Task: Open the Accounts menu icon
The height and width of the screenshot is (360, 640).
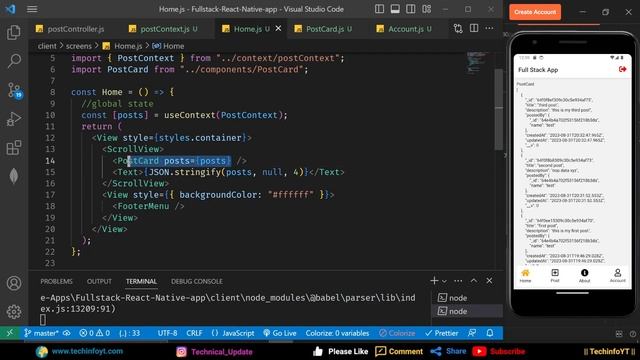Action: pos(14,283)
